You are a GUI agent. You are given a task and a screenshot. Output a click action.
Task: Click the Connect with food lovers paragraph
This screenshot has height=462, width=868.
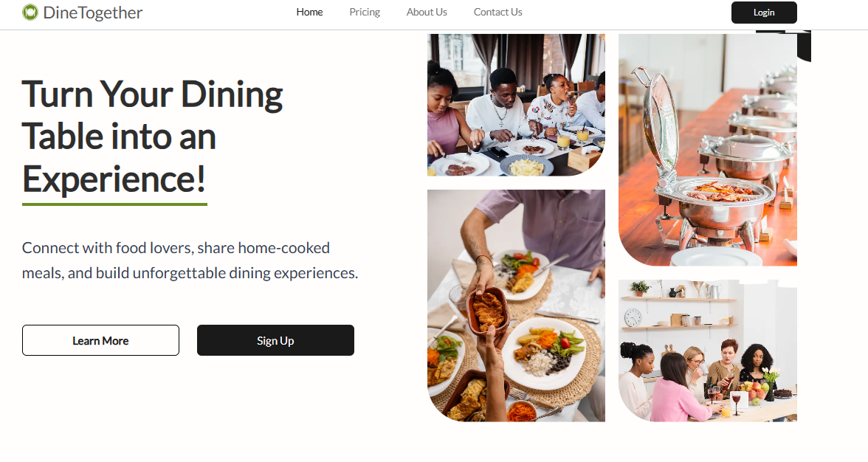coord(190,260)
